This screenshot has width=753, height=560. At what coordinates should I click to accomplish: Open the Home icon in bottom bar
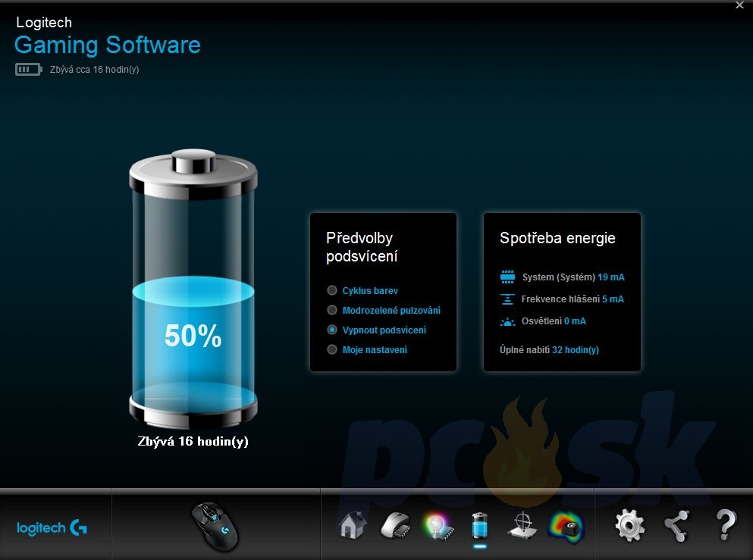353,525
